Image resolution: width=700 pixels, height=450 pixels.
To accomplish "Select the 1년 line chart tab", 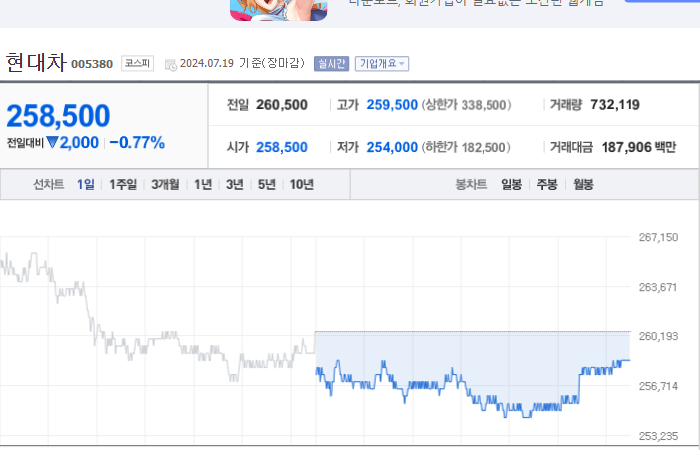I will pyautogui.click(x=203, y=184).
